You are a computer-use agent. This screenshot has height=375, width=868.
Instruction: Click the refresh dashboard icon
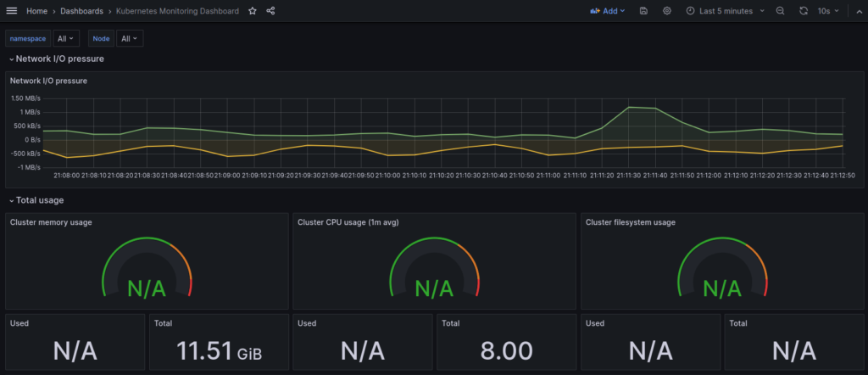(x=804, y=11)
